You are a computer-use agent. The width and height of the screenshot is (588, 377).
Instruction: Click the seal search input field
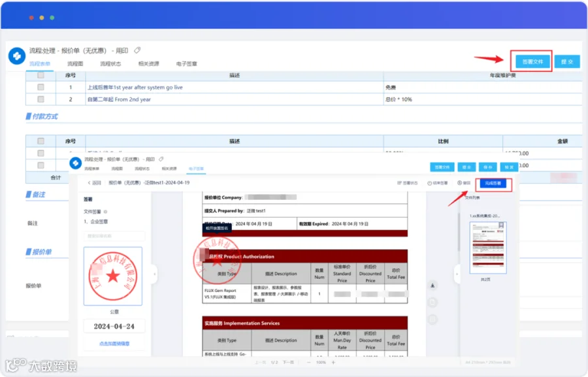coord(114,236)
